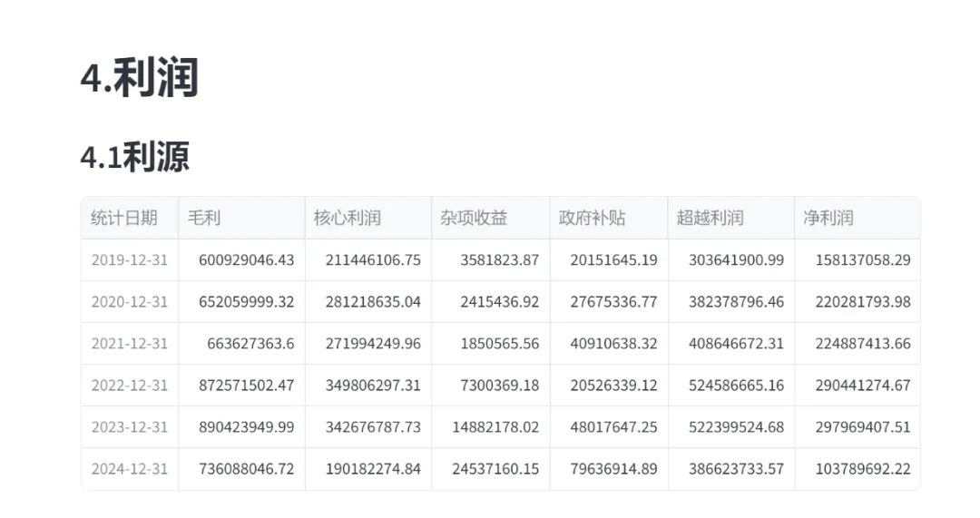Viewport: 980px width, 518px height.
Task: Click 净利润 figure 297969407.51
Action: 857,427
